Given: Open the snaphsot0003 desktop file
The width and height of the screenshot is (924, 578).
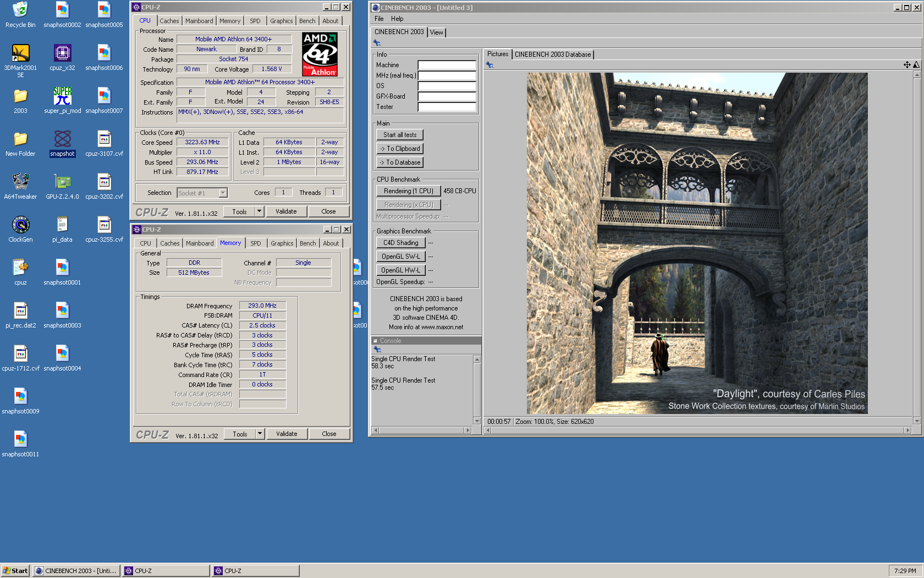Looking at the screenshot, I should (x=62, y=315).
